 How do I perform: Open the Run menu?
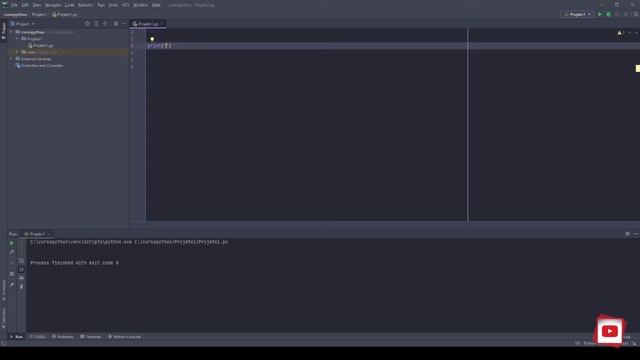point(101,5)
